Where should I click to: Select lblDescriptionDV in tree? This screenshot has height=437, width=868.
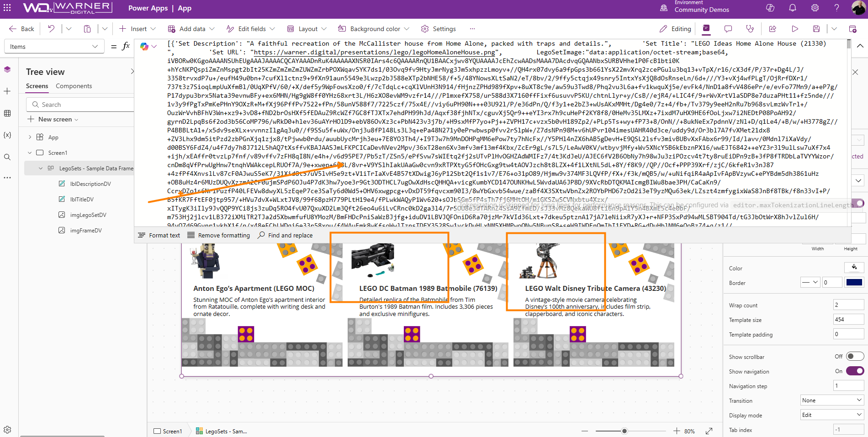click(x=90, y=184)
